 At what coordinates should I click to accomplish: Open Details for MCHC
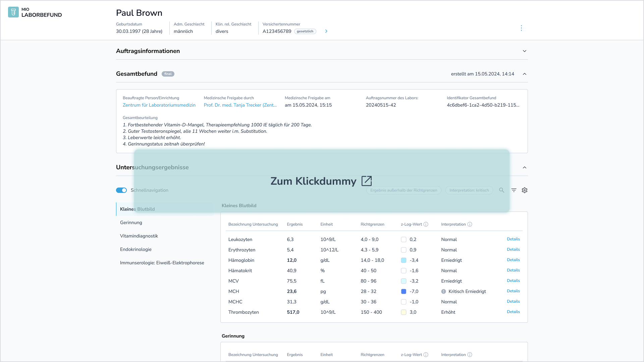click(513, 301)
